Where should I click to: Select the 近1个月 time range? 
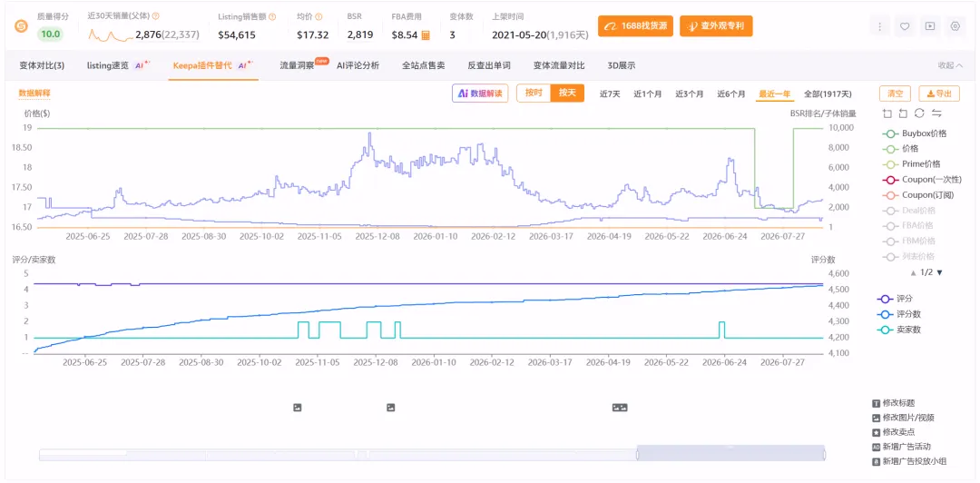point(648,94)
